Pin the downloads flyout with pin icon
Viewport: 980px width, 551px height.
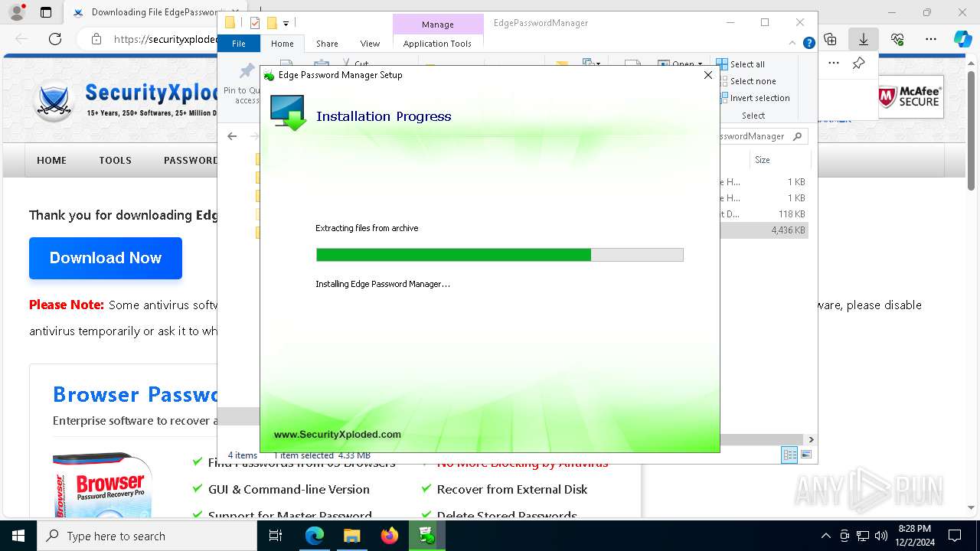[x=859, y=64]
